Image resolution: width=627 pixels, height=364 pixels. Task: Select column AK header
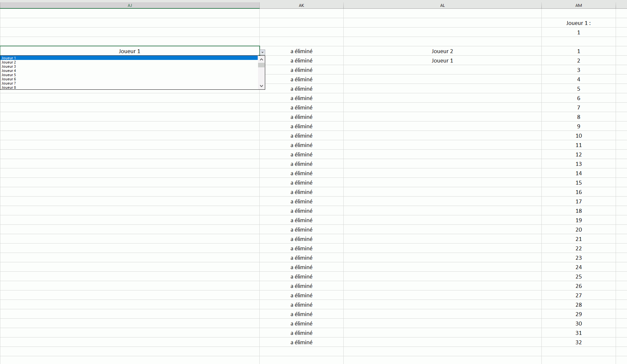point(301,5)
